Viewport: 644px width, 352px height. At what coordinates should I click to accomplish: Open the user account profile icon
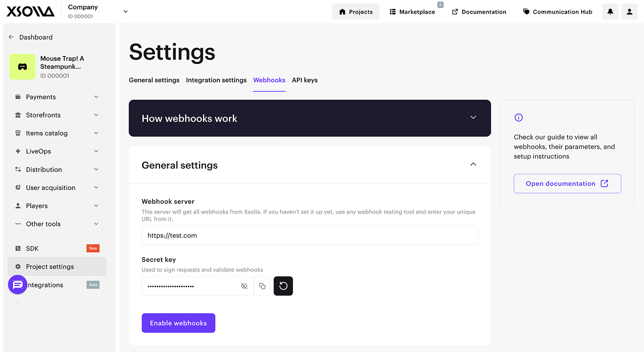pyautogui.click(x=630, y=12)
